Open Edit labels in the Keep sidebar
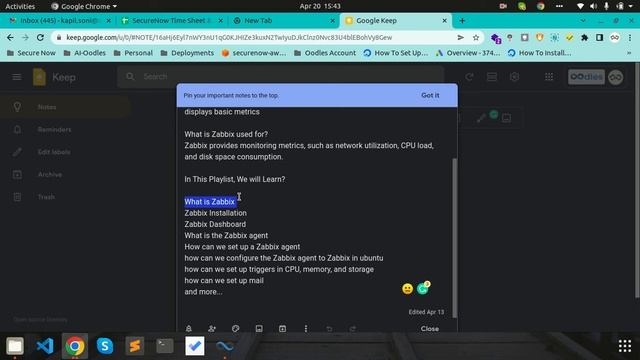Viewport: 640px width, 360px height. (65, 152)
